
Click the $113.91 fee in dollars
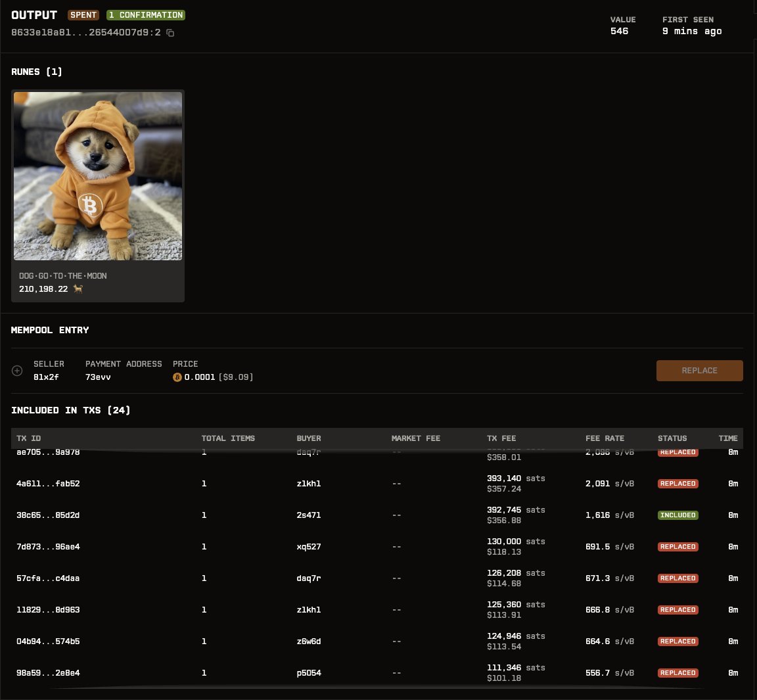[503, 615]
